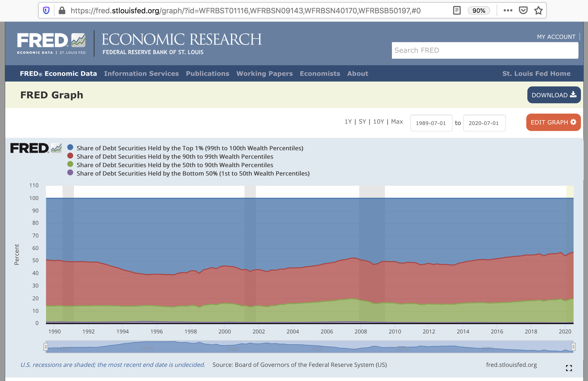Open the start date field 1989-07-01
Image resolution: width=588 pixels, height=381 pixels.
431,123
